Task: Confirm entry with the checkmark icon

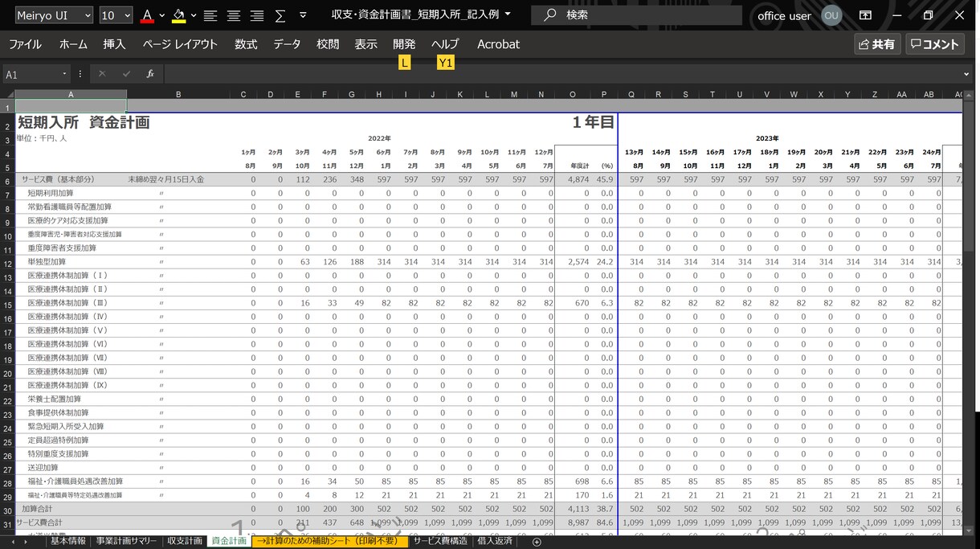Action: (x=126, y=74)
